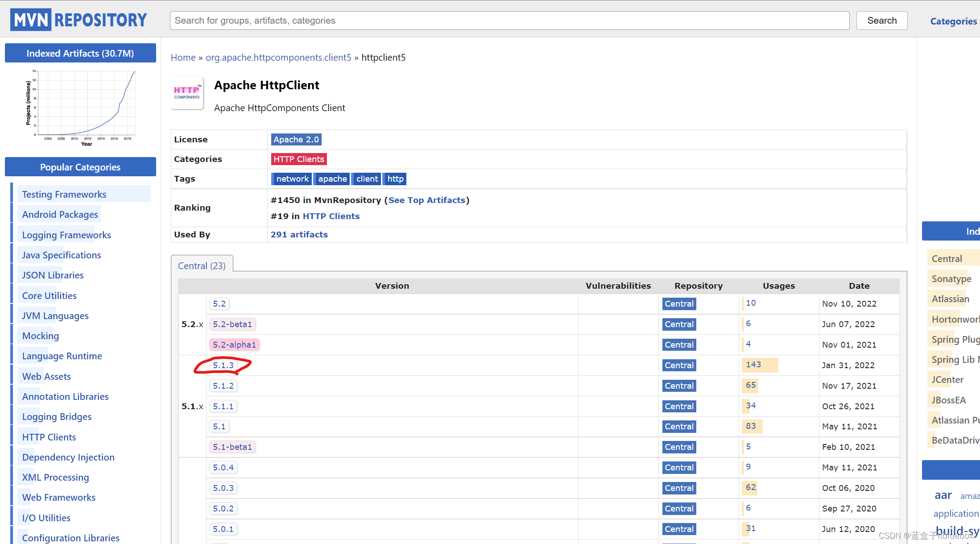Open Android Packages category
The width and height of the screenshot is (980, 544).
60,215
